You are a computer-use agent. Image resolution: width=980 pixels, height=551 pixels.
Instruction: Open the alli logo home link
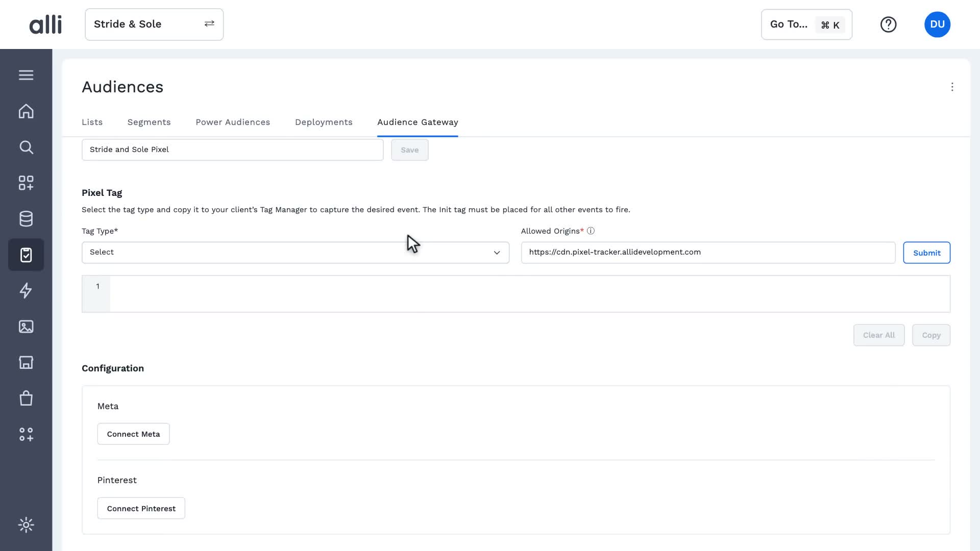pyautogui.click(x=45, y=24)
